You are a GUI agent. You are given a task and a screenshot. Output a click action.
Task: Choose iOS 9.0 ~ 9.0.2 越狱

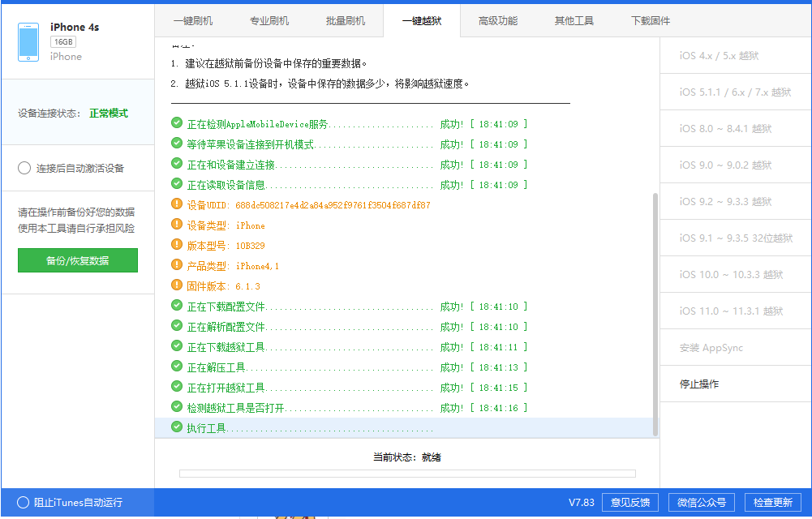(736, 165)
